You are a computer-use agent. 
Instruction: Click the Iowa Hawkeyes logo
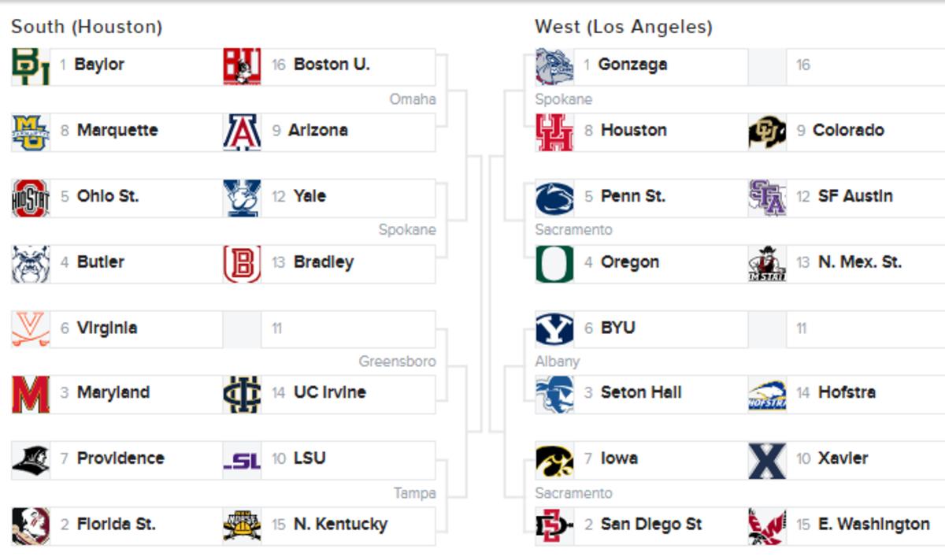click(554, 461)
